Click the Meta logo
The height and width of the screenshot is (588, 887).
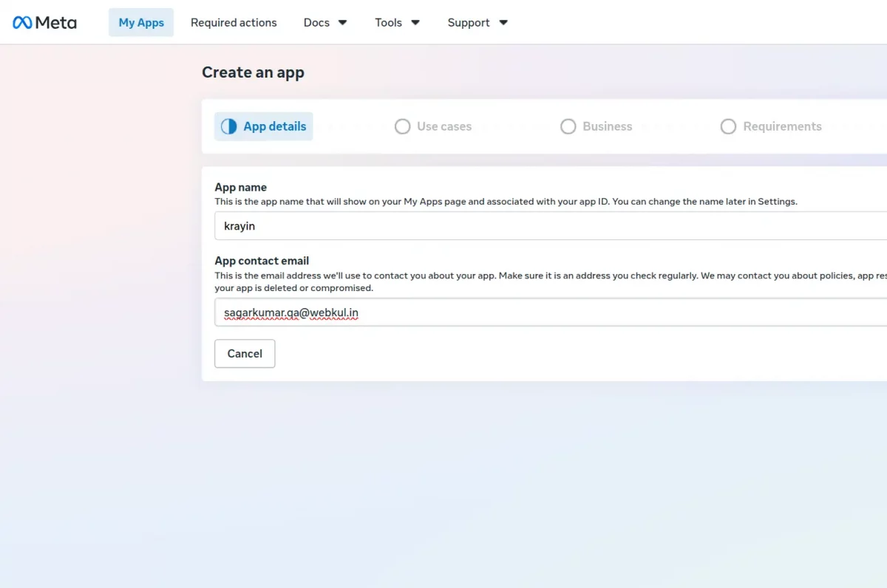pyautogui.click(x=44, y=23)
